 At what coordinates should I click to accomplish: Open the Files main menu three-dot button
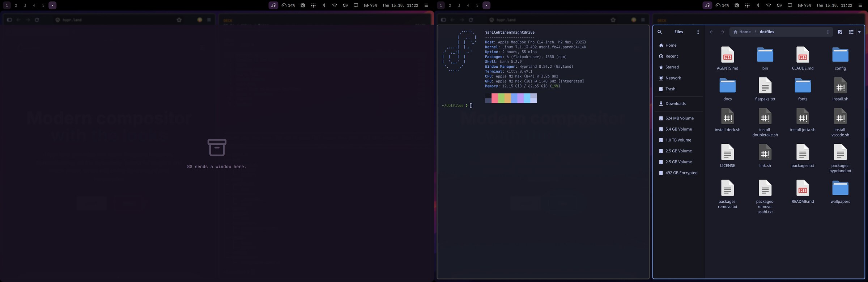click(x=698, y=32)
